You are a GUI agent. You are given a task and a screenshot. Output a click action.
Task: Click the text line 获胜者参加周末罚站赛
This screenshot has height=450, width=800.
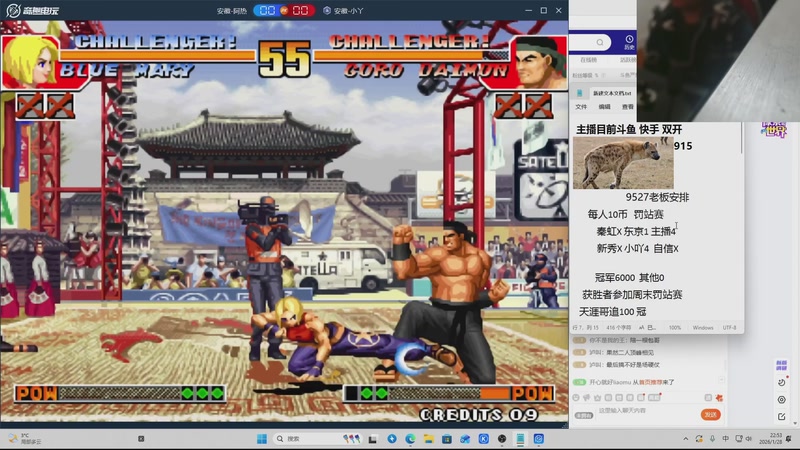pyautogui.click(x=632, y=294)
